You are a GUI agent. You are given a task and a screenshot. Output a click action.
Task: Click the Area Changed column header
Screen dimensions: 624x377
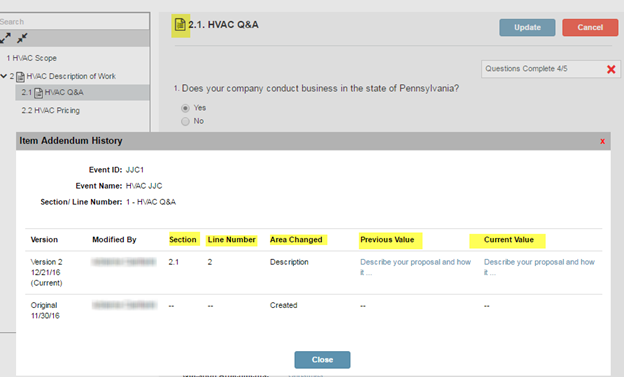click(x=296, y=240)
